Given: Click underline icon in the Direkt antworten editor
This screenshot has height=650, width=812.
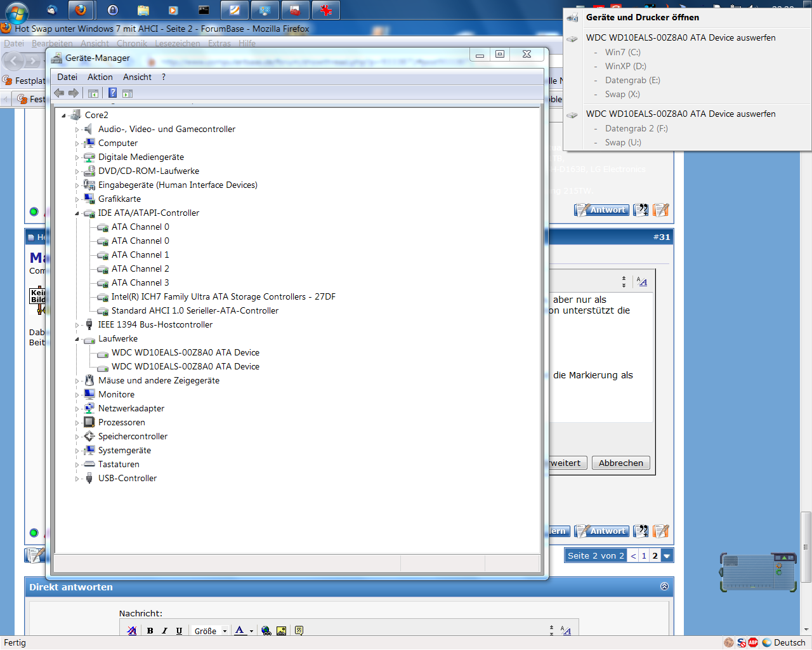Looking at the screenshot, I should (x=179, y=630).
